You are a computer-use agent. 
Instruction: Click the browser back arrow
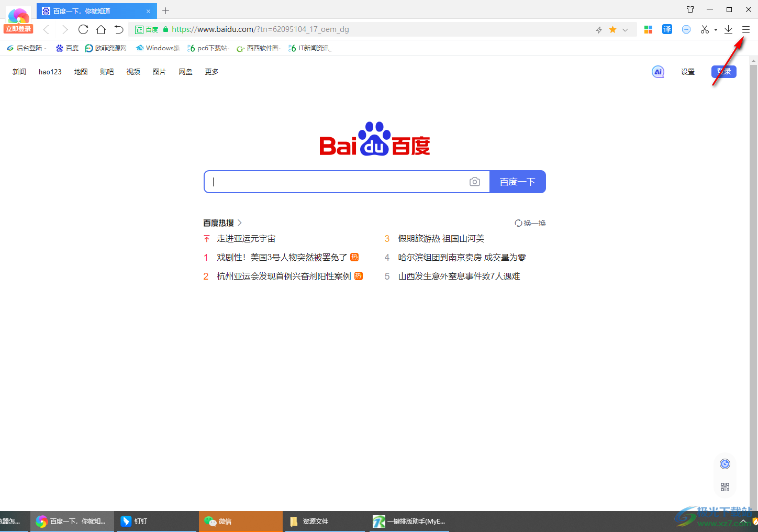(46, 29)
